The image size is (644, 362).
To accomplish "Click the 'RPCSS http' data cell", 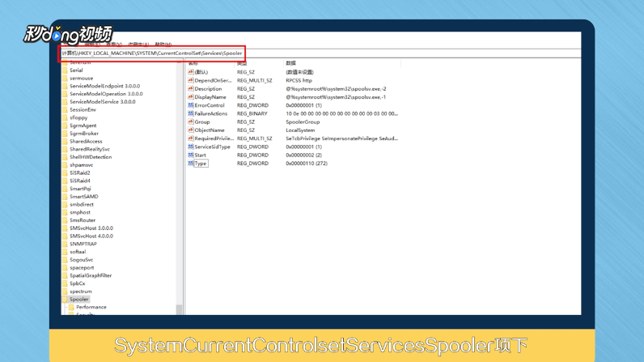I will coord(299,80).
